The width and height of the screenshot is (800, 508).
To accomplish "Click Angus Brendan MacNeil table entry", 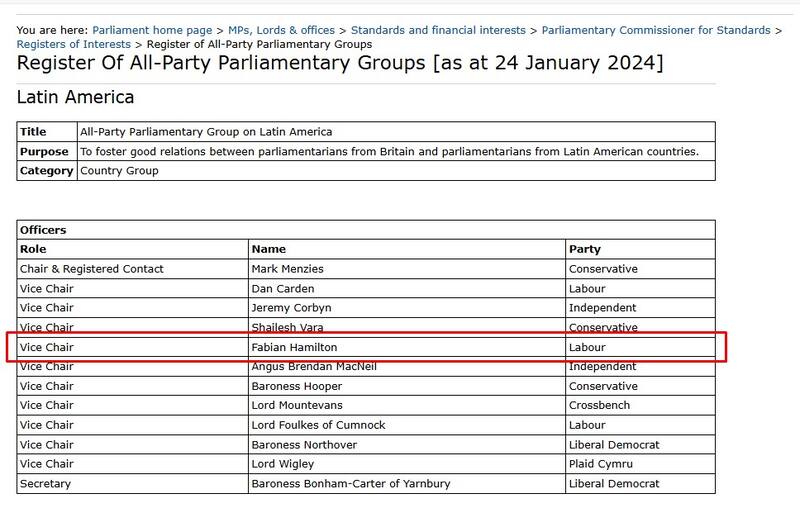I will click(312, 367).
